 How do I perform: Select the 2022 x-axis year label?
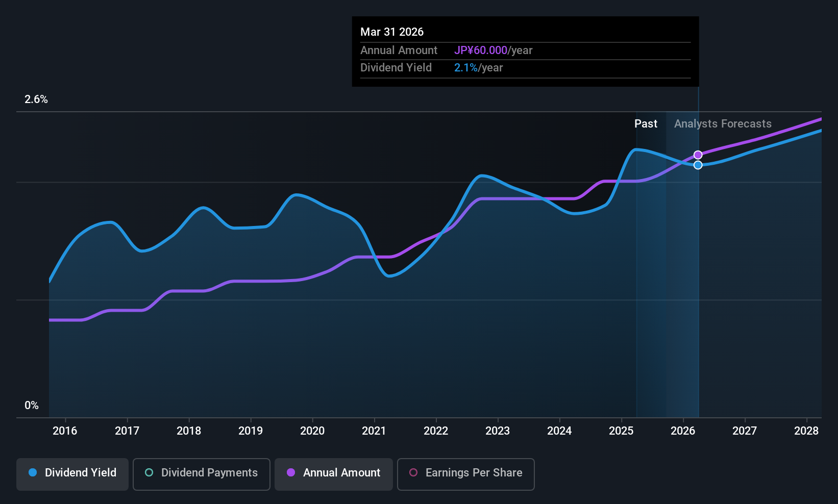click(436, 431)
